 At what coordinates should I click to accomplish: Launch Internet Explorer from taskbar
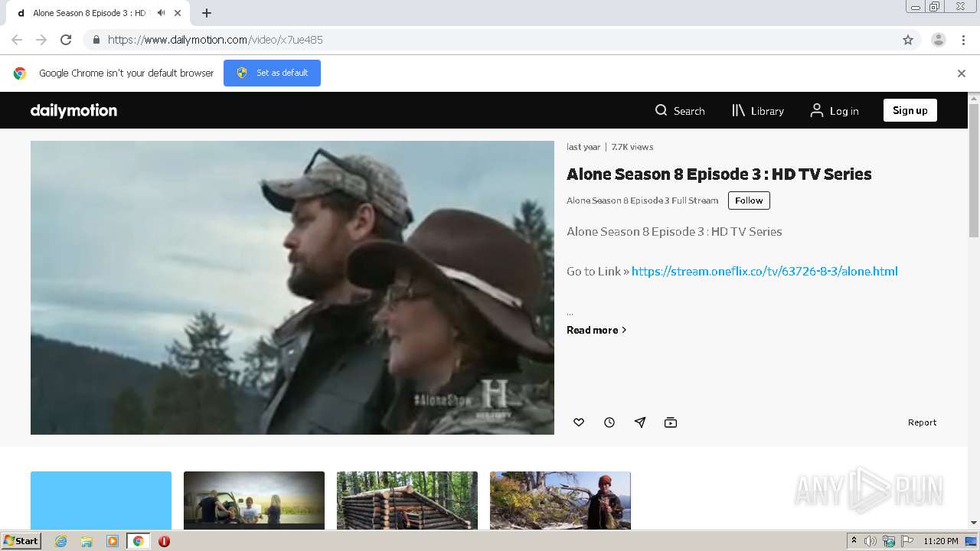pos(60,541)
